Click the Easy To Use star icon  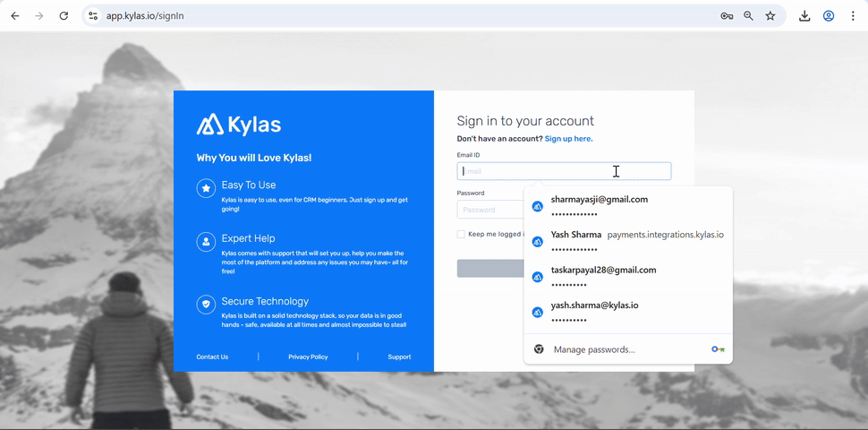(x=206, y=188)
